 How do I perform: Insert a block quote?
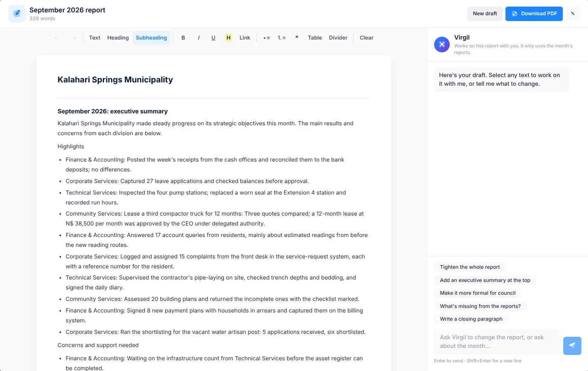pyautogui.click(x=297, y=38)
